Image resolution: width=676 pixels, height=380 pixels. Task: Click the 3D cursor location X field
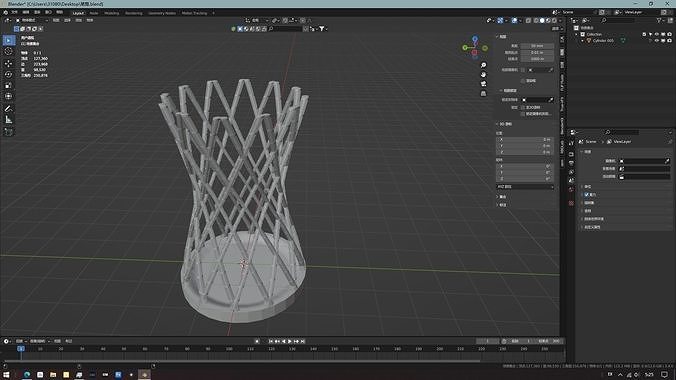point(525,139)
